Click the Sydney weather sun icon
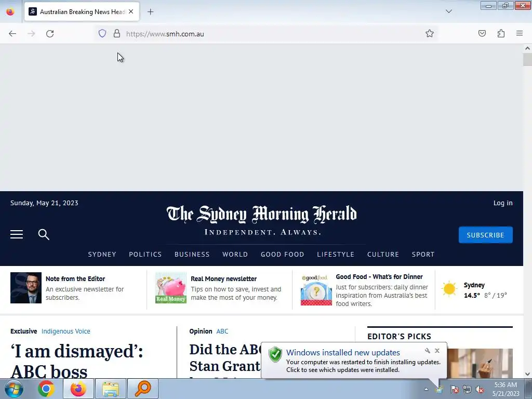The width and height of the screenshot is (532, 399). (449, 289)
